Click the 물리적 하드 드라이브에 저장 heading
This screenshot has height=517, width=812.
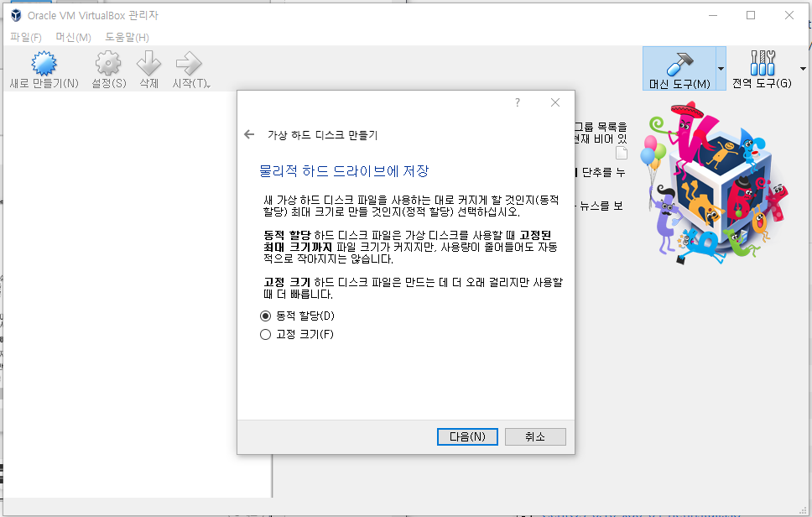344,171
